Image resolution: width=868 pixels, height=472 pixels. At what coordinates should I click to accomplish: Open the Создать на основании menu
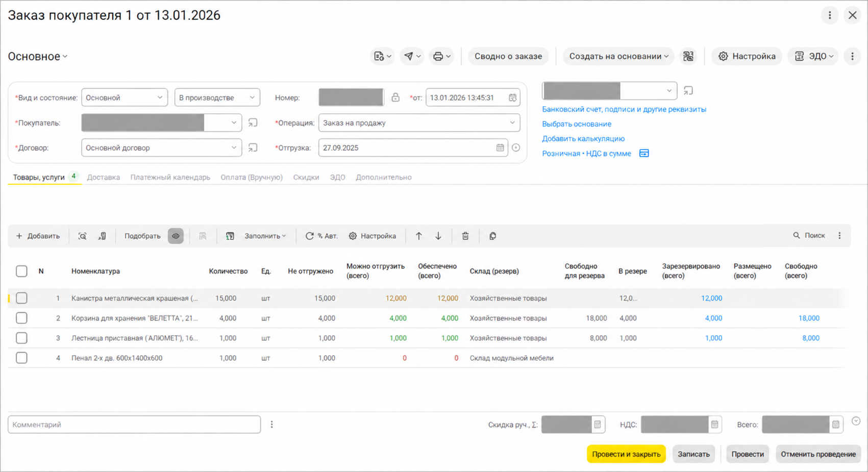pyautogui.click(x=618, y=56)
